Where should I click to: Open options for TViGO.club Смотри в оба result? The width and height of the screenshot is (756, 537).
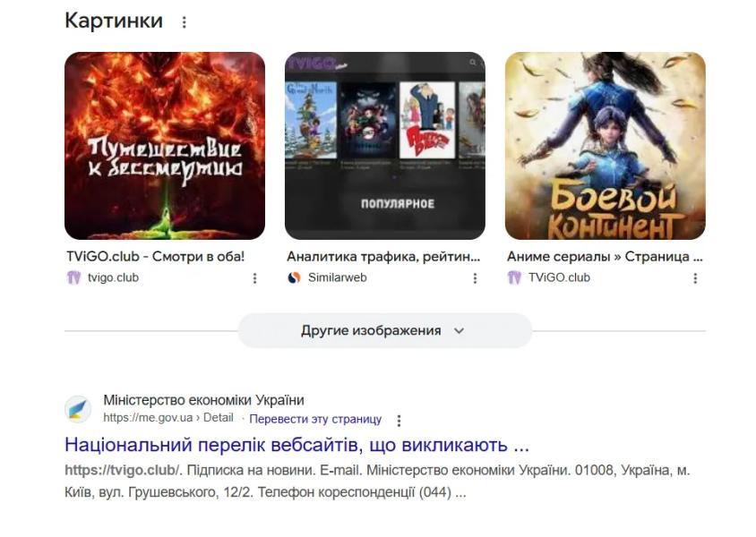(x=254, y=277)
